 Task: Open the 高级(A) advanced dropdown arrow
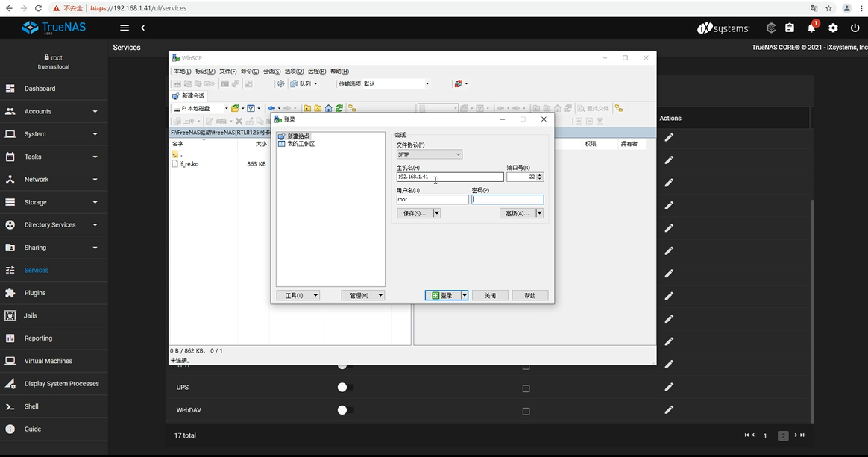click(539, 213)
